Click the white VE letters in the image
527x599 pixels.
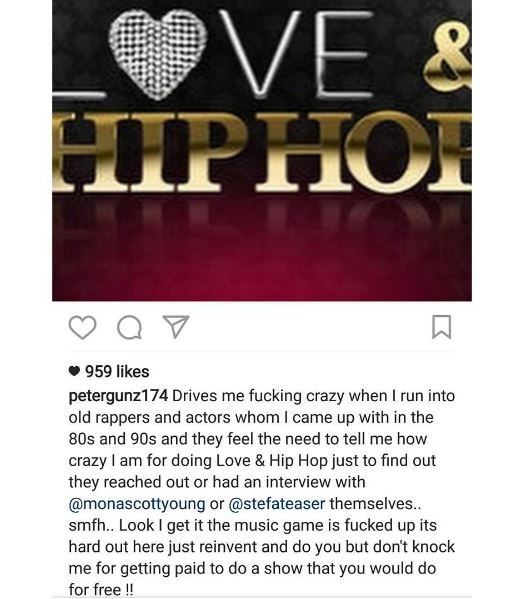point(296,53)
